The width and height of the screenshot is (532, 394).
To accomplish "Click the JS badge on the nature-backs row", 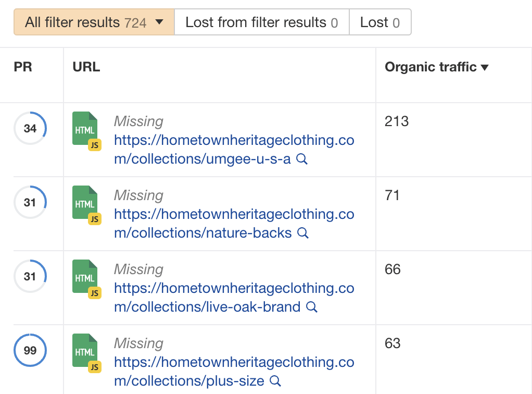I will click(x=94, y=219).
